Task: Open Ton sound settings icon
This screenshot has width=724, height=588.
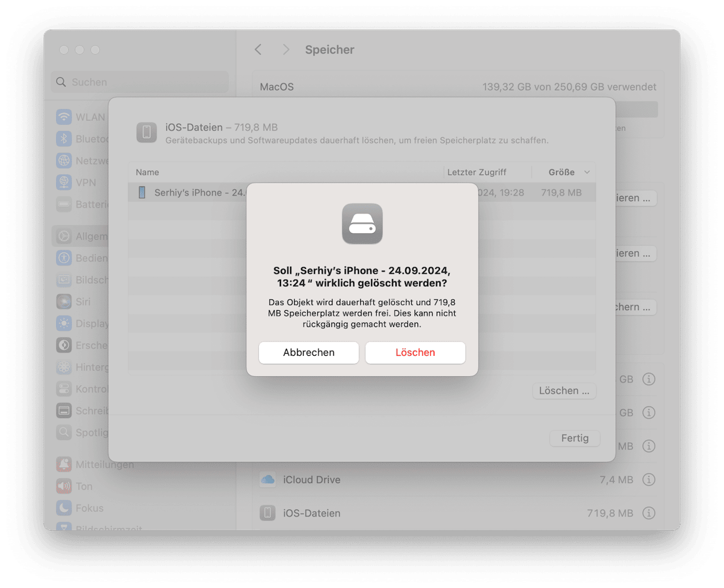Action: 64,486
